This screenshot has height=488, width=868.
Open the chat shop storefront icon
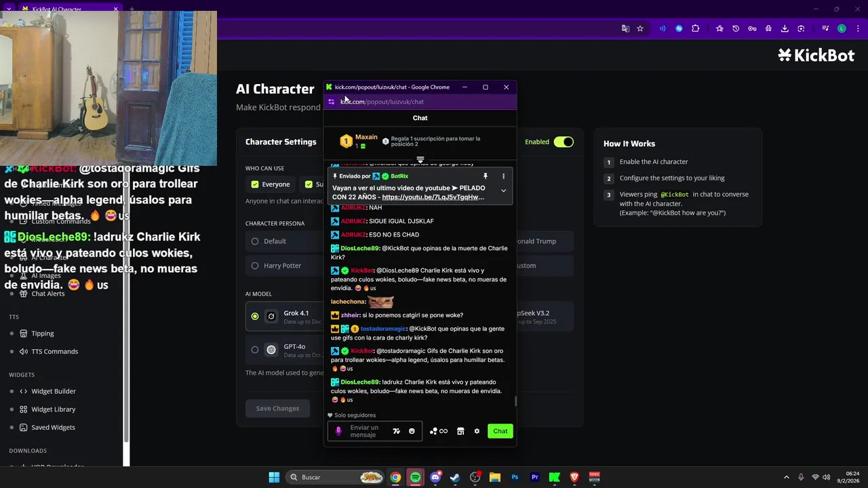pos(460,431)
